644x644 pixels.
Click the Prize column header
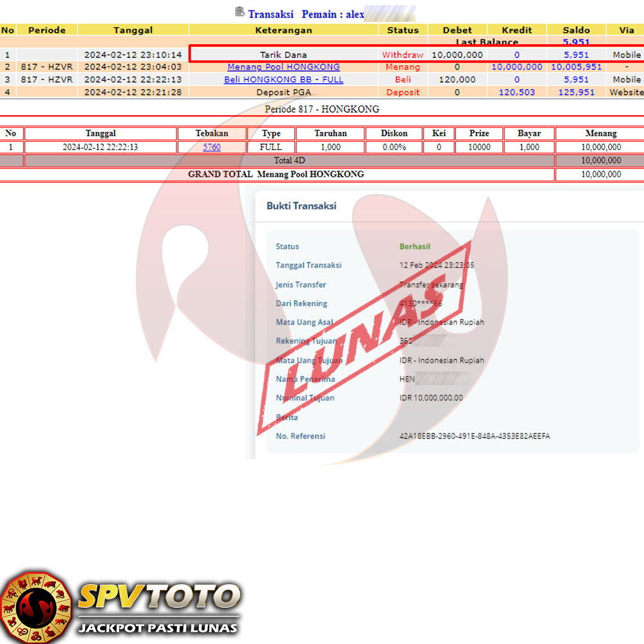[x=478, y=133]
